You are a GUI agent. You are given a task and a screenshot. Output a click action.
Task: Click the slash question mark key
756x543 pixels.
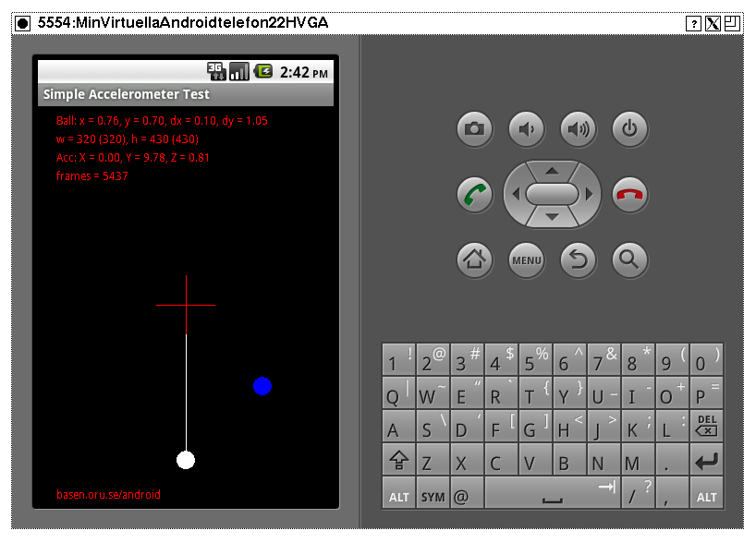pos(638,492)
